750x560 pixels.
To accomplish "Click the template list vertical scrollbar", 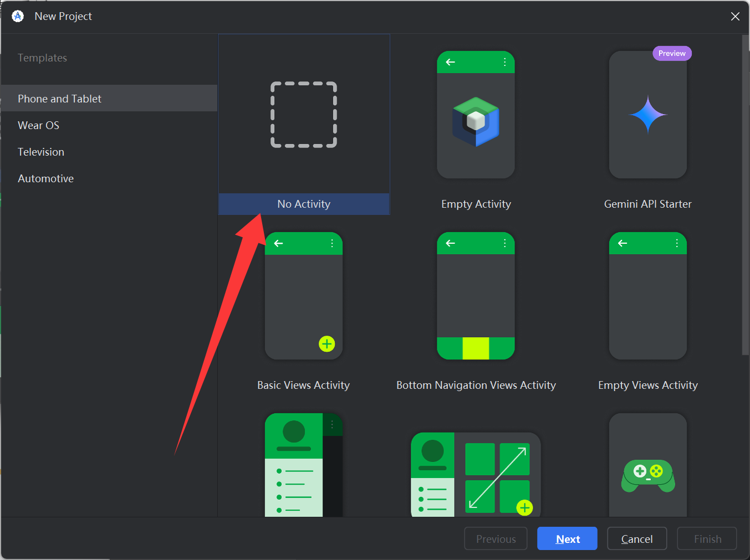I will [745, 194].
